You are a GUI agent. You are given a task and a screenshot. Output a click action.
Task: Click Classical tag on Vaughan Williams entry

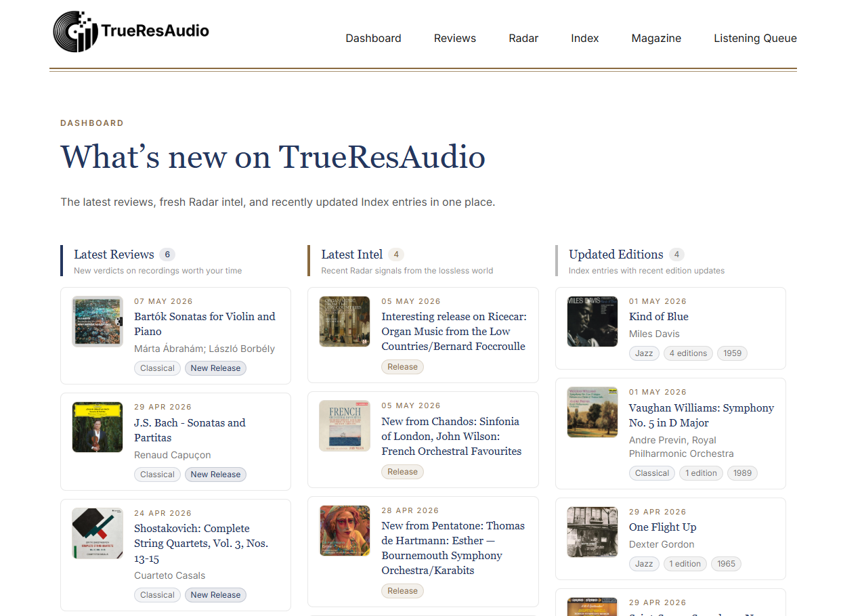tap(652, 473)
